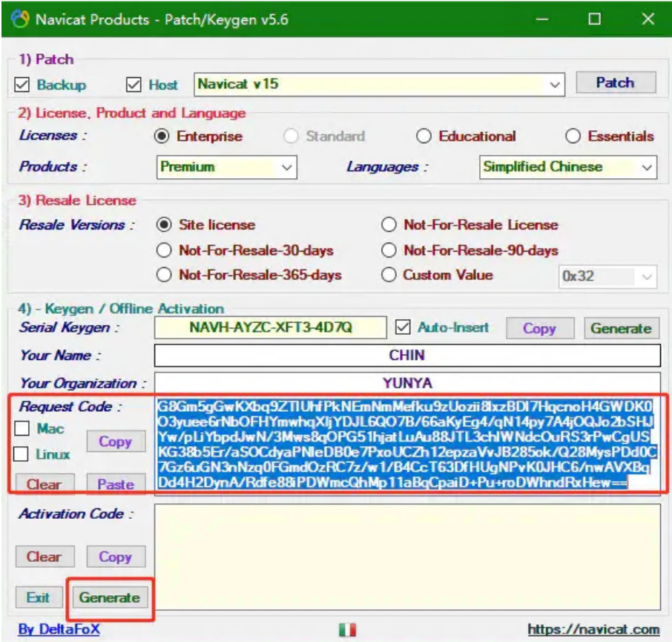672x642 pixels.
Task: Open the By DeltaFoX link
Action: click(59, 629)
